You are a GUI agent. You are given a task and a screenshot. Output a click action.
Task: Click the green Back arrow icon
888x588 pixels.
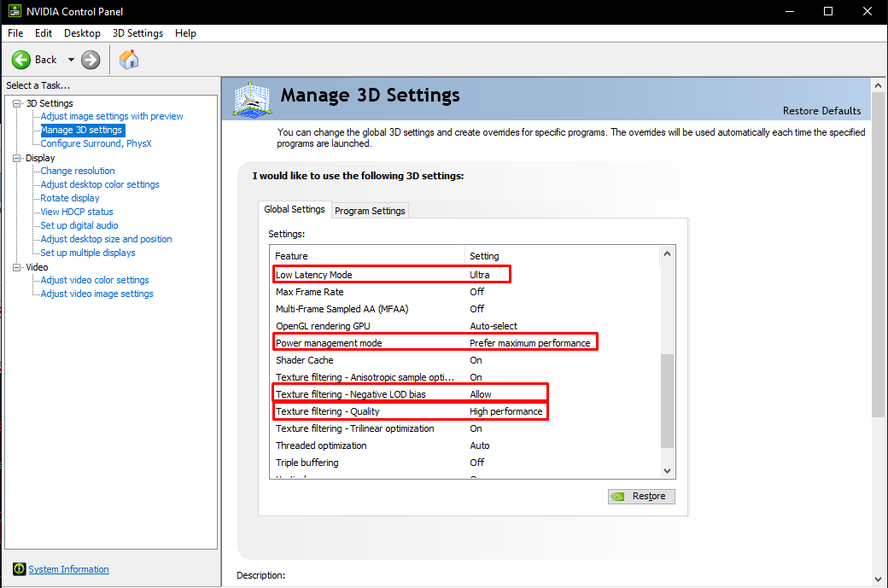click(21, 60)
